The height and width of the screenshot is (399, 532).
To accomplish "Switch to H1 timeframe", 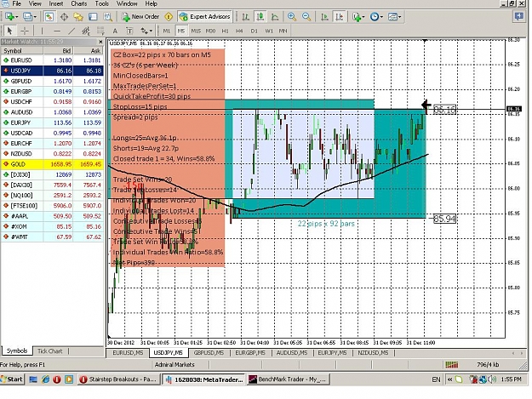I will pyautogui.click(x=225, y=31).
